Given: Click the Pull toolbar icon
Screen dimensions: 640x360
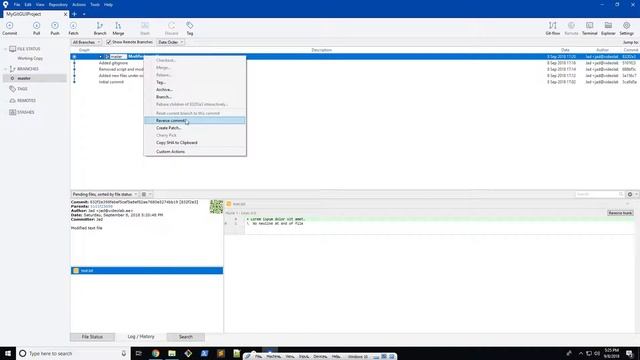Looking at the screenshot, I should point(36,28).
